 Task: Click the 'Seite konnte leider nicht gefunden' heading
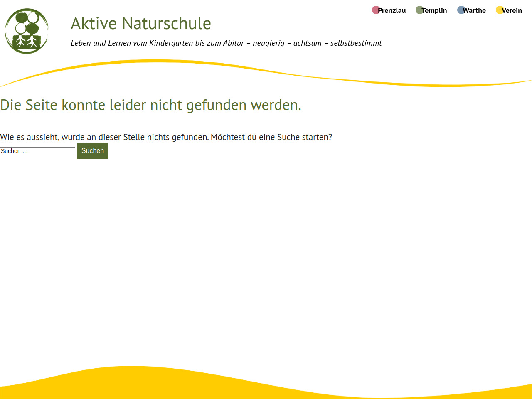click(150, 105)
